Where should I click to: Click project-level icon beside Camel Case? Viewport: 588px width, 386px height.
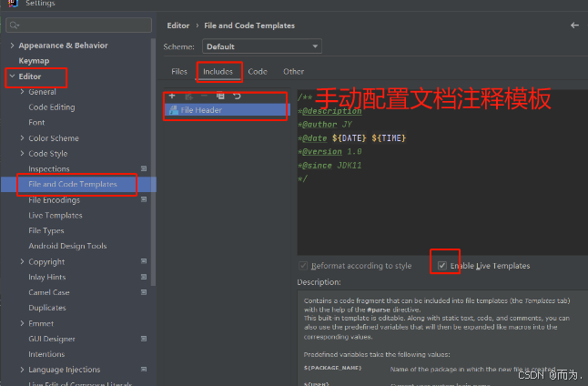pyautogui.click(x=144, y=292)
